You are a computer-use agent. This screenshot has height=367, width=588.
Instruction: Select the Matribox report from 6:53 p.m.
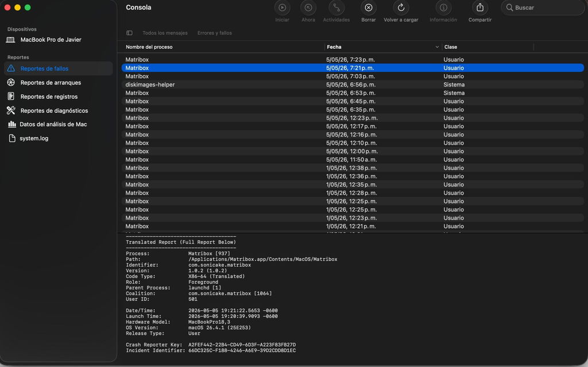[x=353, y=92]
